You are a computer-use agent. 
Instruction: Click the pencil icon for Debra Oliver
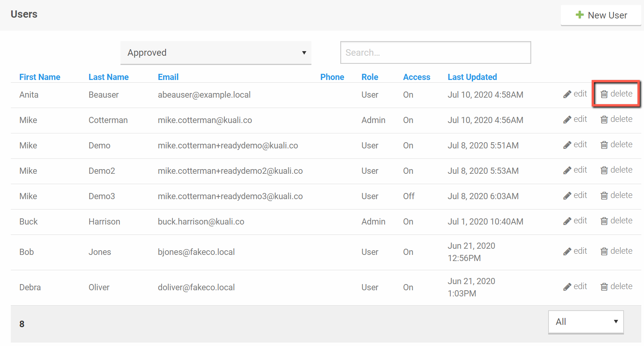(x=567, y=287)
